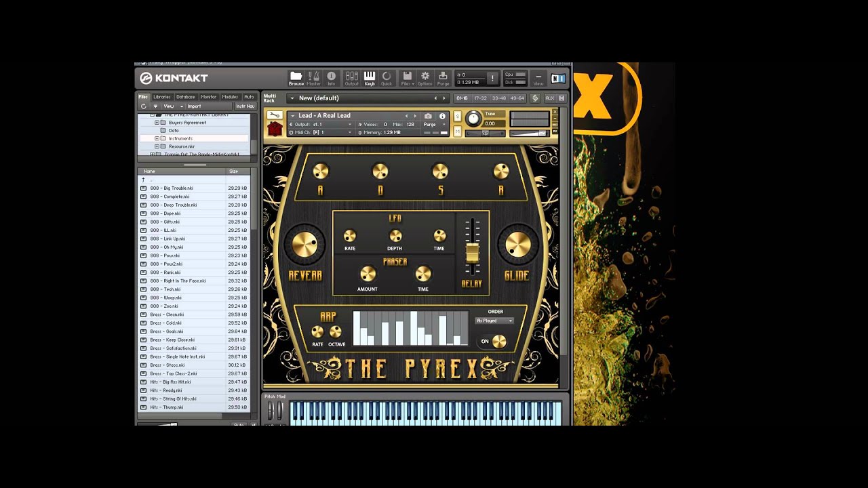Switch to the Monitor tab
This screenshot has width=868, height=488.
(208, 97)
